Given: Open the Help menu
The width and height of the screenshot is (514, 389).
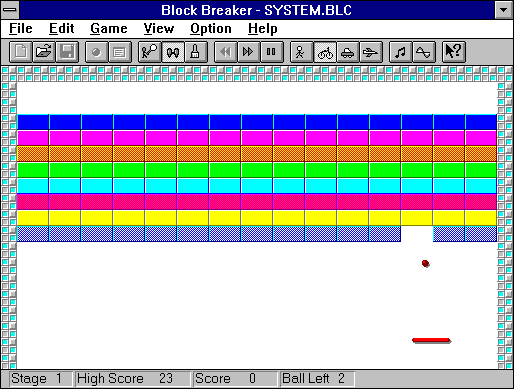Looking at the screenshot, I should click(263, 29).
